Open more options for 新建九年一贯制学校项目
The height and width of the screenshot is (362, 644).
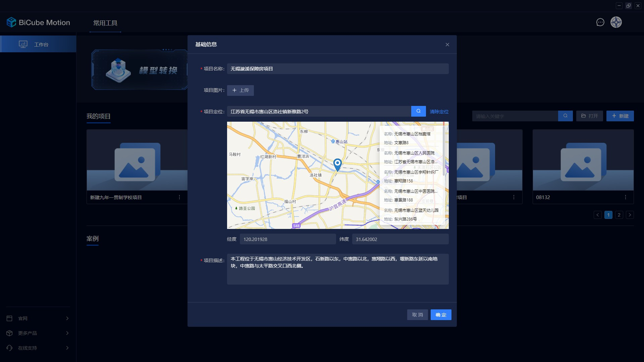click(179, 197)
